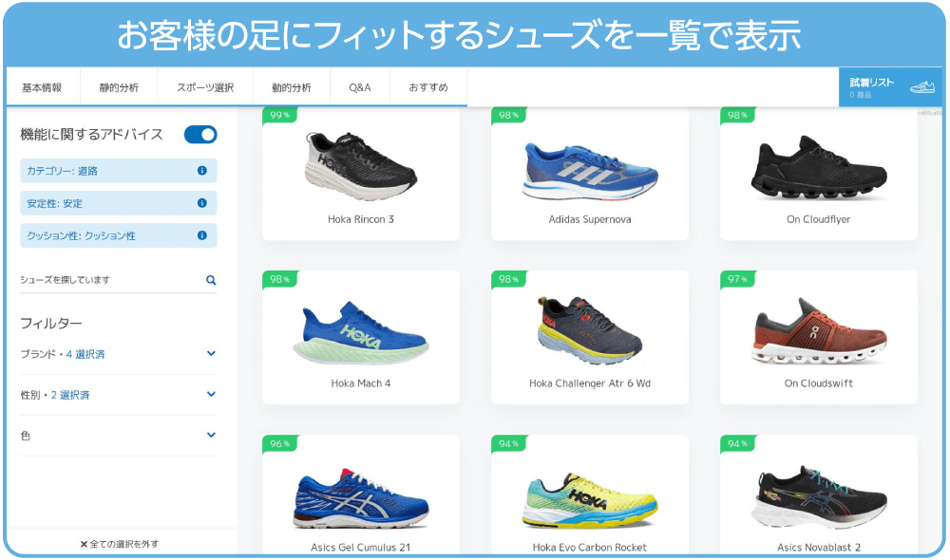
Task: Switch to 静的分析 tab
Action: (119, 87)
